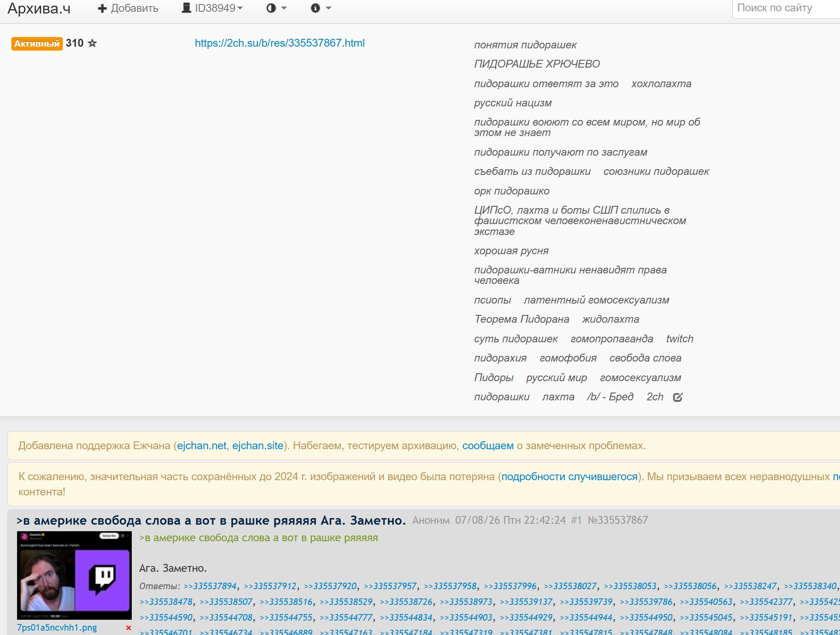Select the гомофобия tag
Screen dimensions: 840x635
coord(568,358)
